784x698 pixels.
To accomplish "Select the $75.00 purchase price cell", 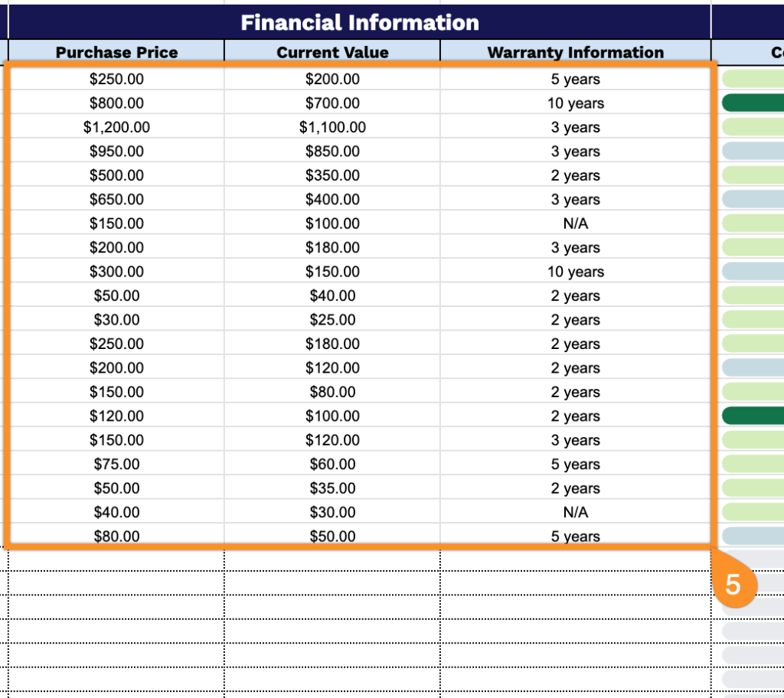I will click(x=116, y=464).
